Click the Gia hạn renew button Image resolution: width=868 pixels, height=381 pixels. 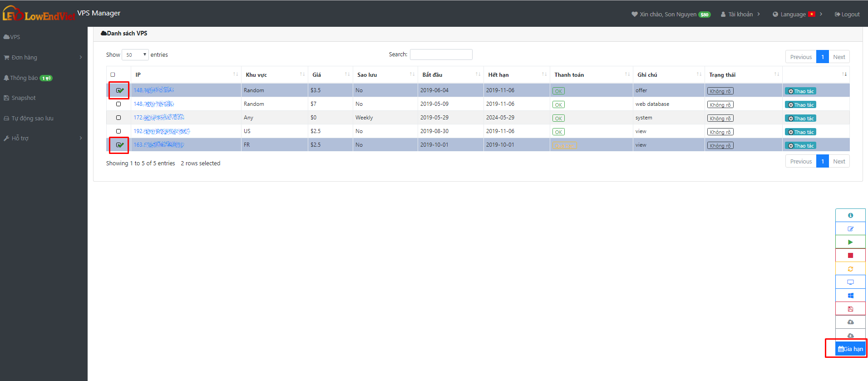tap(850, 349)
